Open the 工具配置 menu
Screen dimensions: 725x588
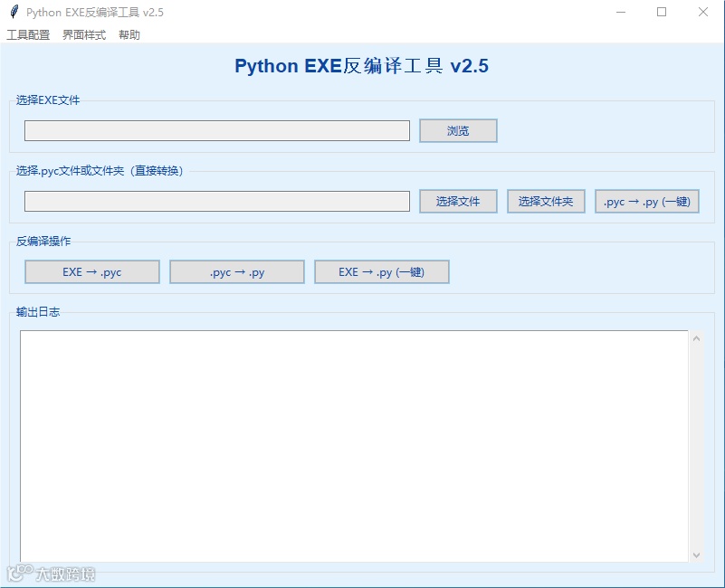[x=28, y=34]
